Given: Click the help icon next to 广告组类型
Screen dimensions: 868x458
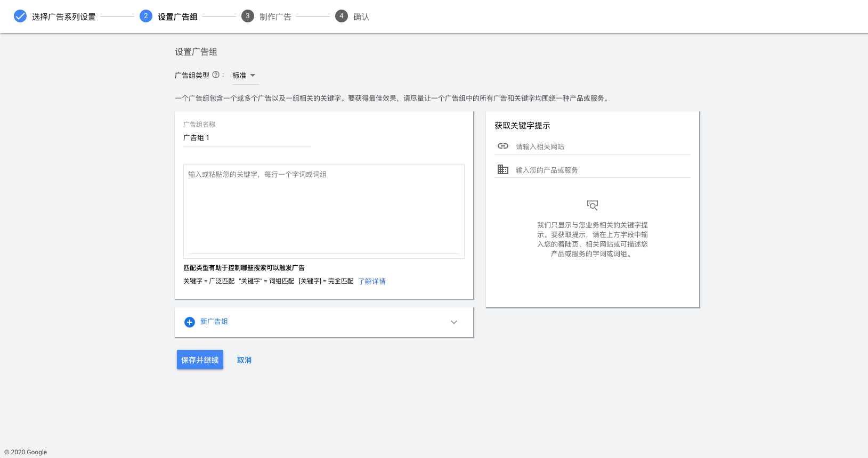Looking at the screenshot, I should 216,75.
